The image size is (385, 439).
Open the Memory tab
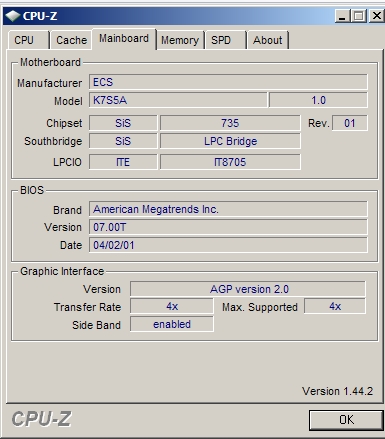click(180, 40)
